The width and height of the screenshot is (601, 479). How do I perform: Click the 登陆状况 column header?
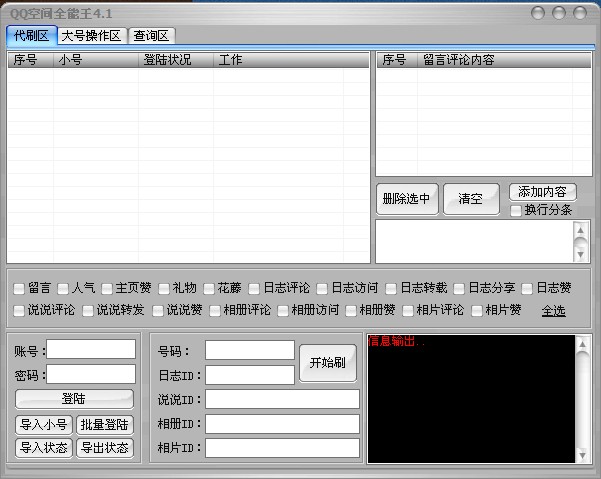[x=176, y=60]
